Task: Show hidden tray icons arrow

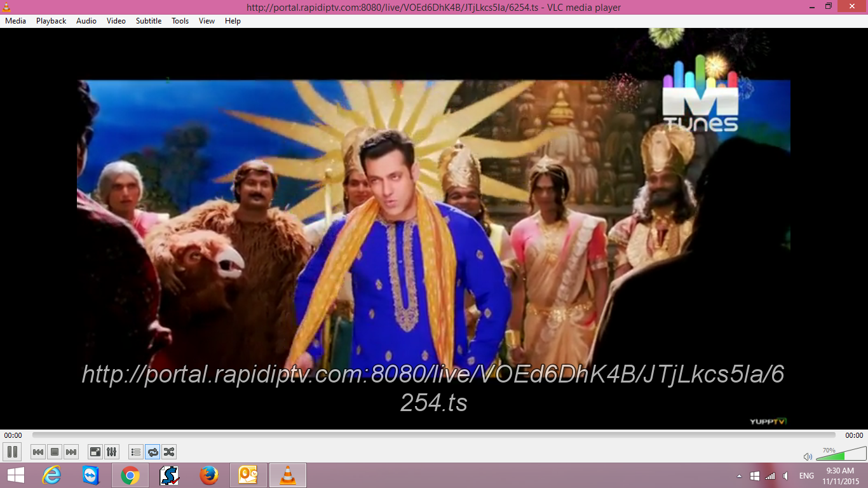Action: click(x=739, y=476)
